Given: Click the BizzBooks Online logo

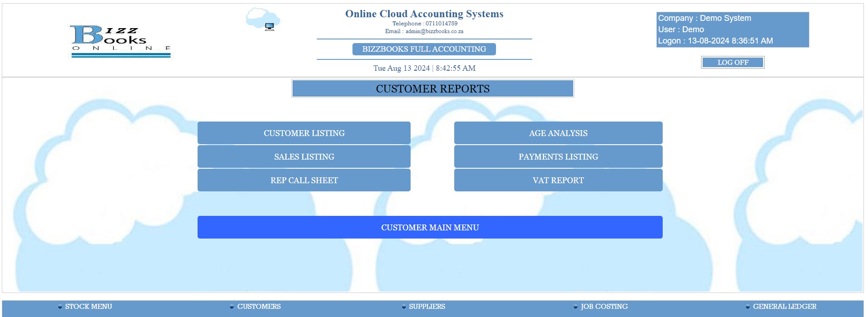Looking at the screenshot, I should coord(121,41).
